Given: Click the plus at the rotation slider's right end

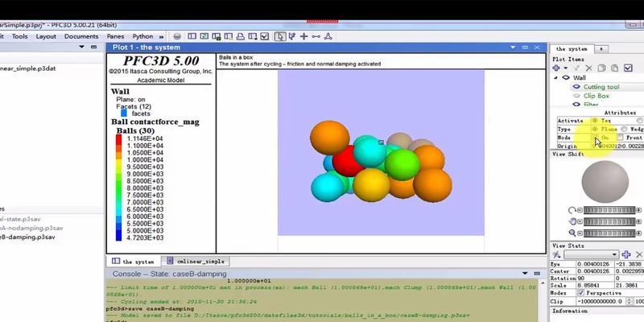Looking at the screenshot, I should pos(639,210).
